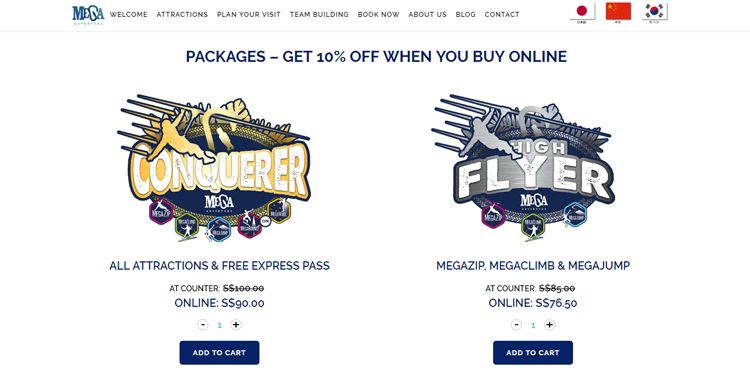750x383 pixels.
Task: Choose the South Korean flag language icon
Action: pyautogui.click(x=654, y=12)
